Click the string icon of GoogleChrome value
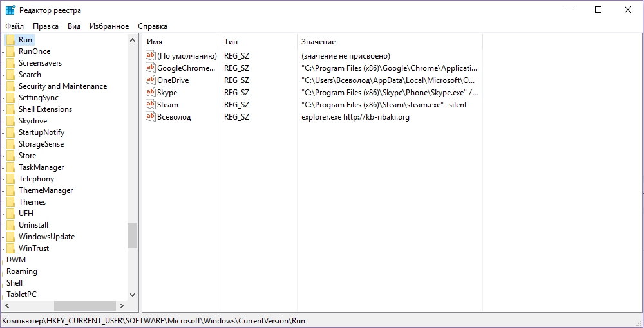Viewport: 644px width, 328px height. coord(151,68)
